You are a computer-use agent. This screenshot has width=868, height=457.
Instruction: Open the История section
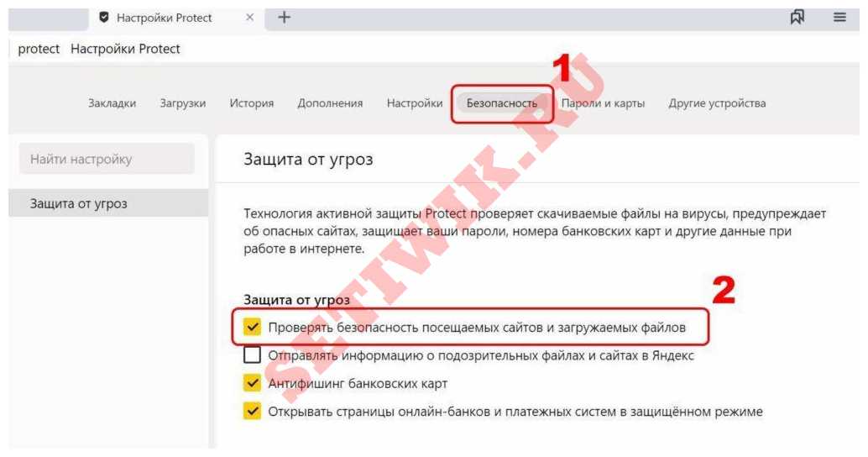point(251,103)
